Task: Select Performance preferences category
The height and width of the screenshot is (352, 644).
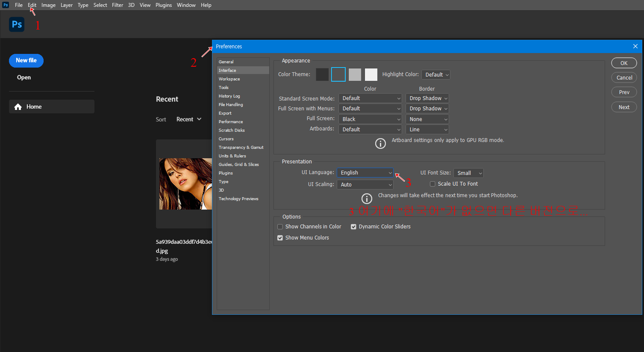Action: click(243, 121)
